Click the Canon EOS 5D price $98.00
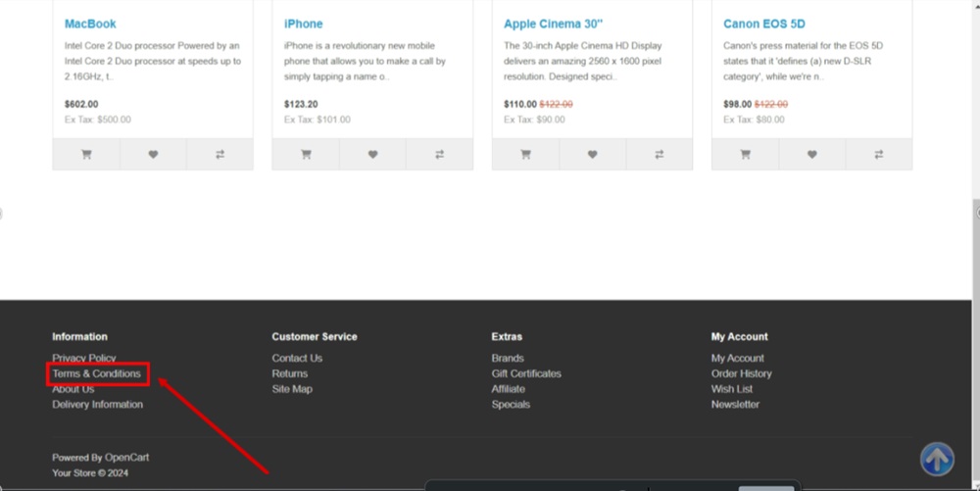This screenshot has height=491, width=980. (738, 104)
